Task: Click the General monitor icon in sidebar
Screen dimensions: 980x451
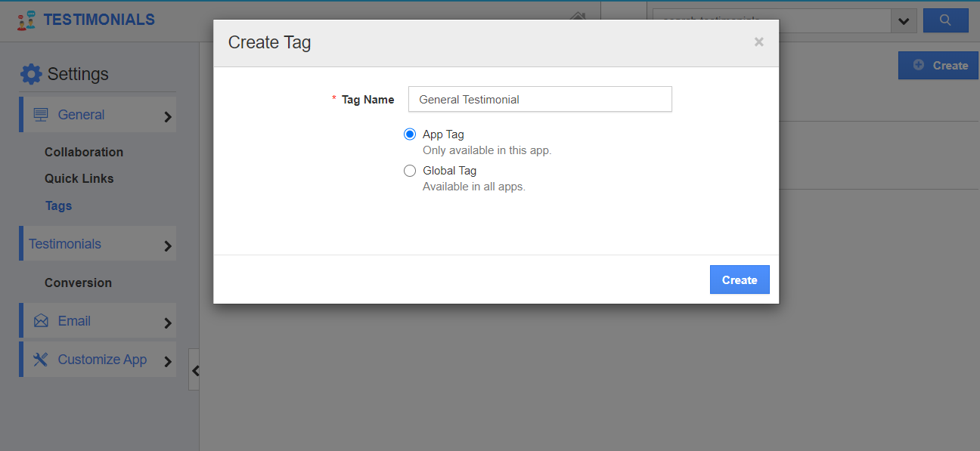Action: pos(41,115)
